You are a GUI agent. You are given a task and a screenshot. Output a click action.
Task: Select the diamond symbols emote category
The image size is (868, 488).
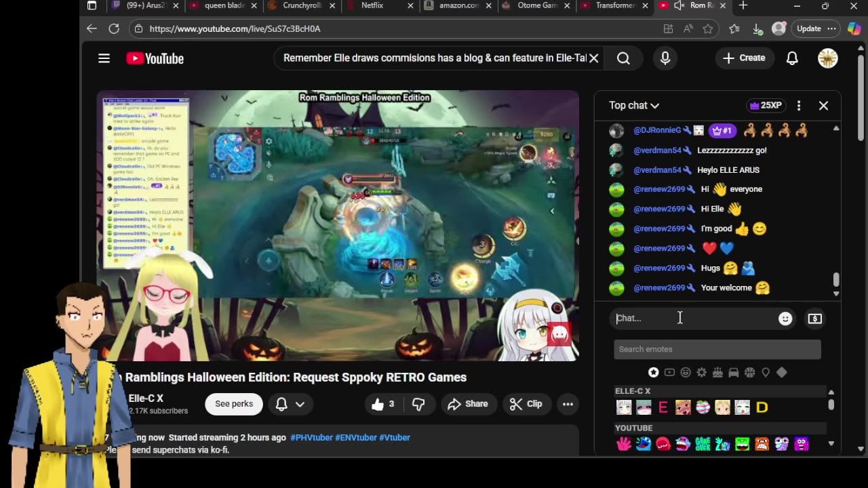[782, 372]
